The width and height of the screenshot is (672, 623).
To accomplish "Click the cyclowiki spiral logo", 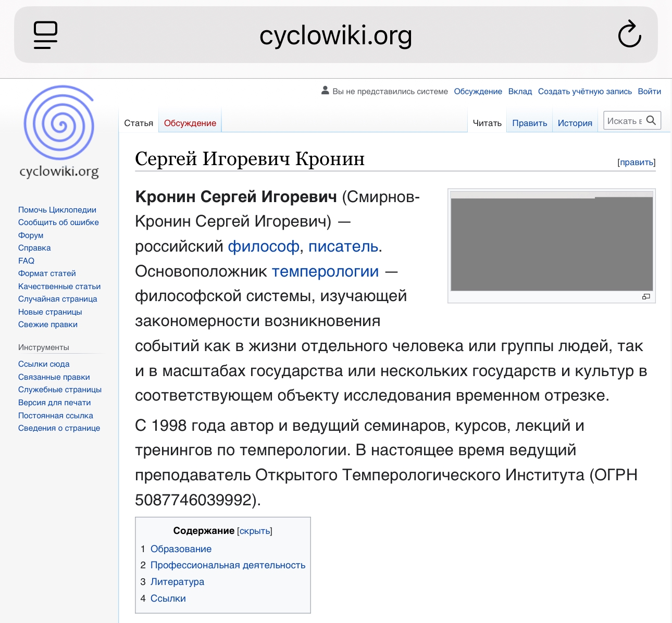I will click(x=59, y=123).
